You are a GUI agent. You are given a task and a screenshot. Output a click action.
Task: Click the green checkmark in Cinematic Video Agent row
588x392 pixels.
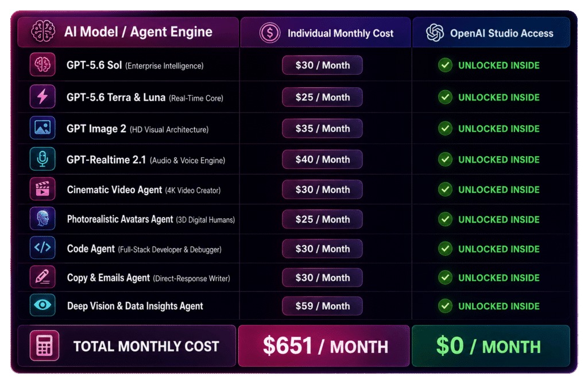pyautogui.click(x=445, y=189)
